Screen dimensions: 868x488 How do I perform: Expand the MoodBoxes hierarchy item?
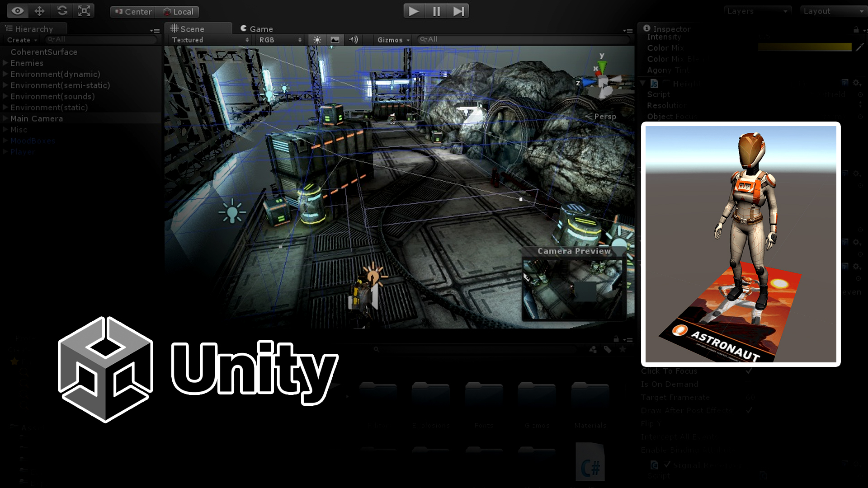click(5, 141)
